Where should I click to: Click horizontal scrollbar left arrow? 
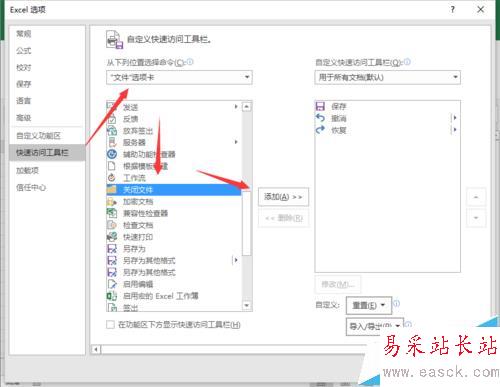(96, 349)
